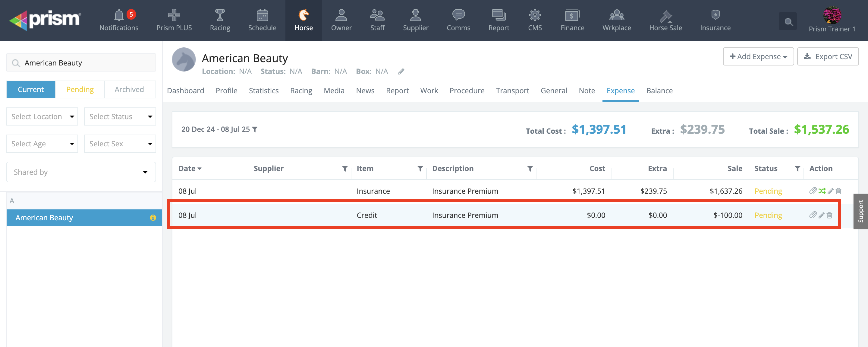Open attachment paperclip on Insurance row

[813, 191]
